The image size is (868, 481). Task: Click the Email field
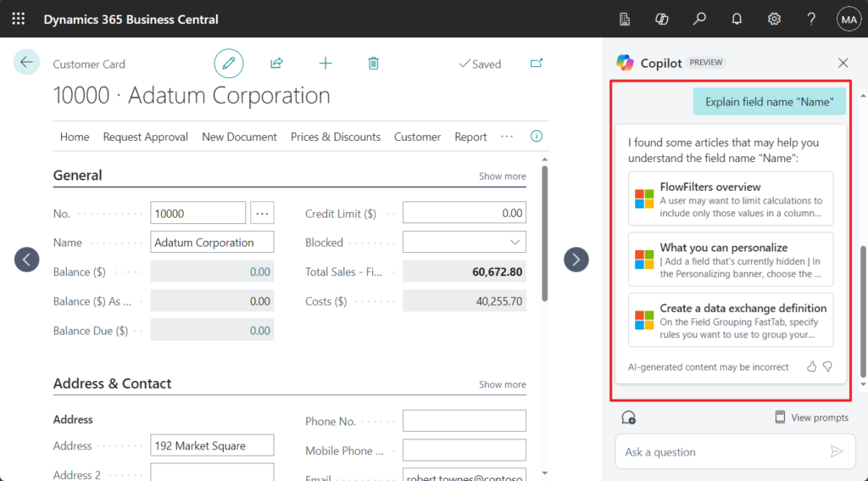(465, 475)
